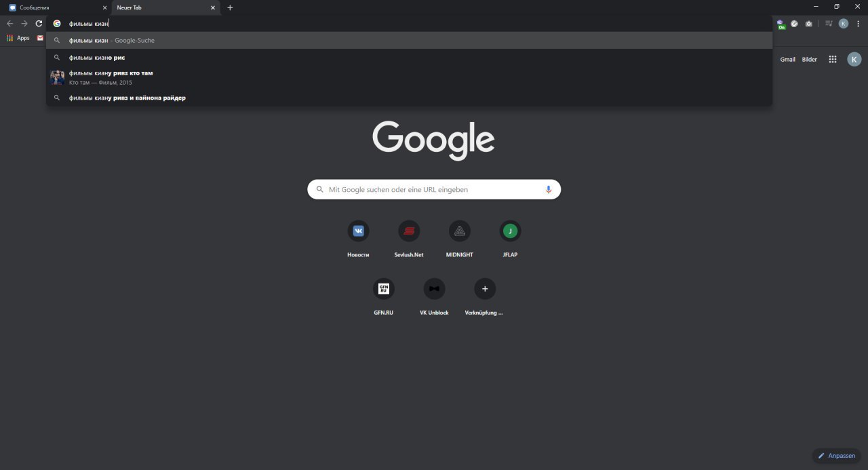Click the Новости shortcut label
868x470 pixels.
(358, 255)
